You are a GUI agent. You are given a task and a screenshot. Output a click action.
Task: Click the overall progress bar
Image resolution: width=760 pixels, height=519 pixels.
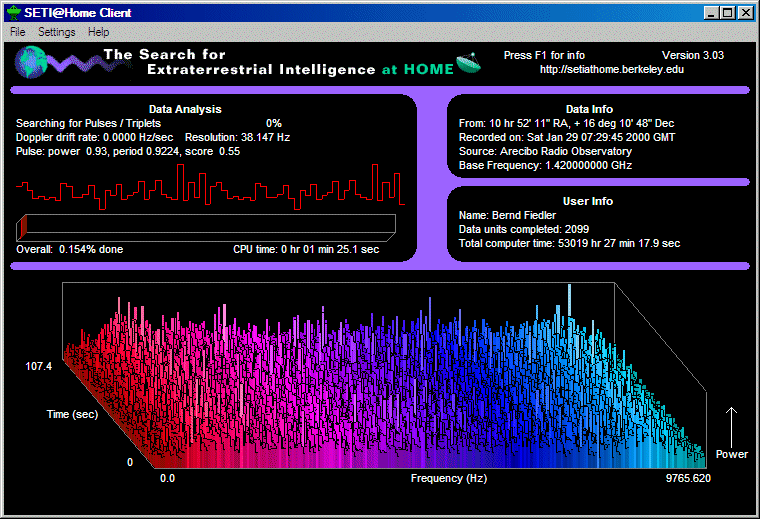pos(206,227)
